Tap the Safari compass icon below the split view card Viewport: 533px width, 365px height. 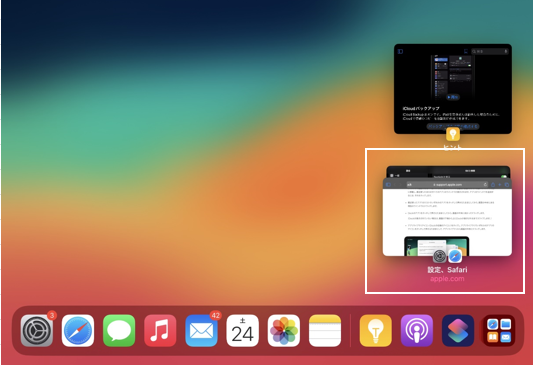click(455, 256)
